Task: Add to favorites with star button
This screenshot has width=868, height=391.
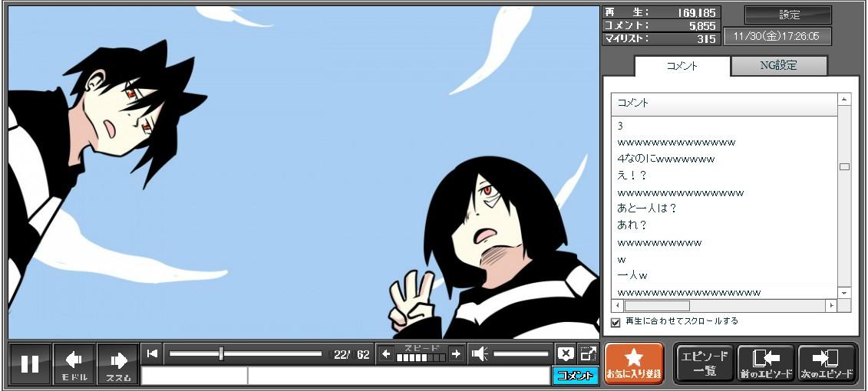Action: [634, 363]
